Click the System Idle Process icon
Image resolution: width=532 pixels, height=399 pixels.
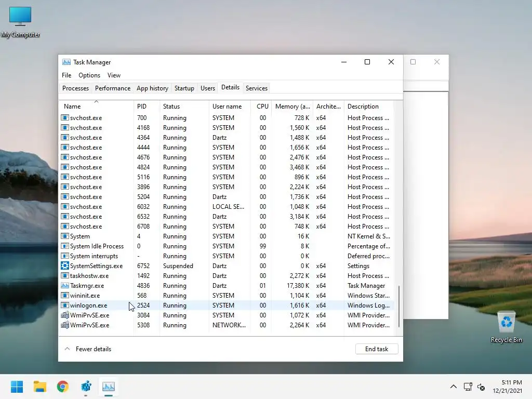tap(65, 246)
